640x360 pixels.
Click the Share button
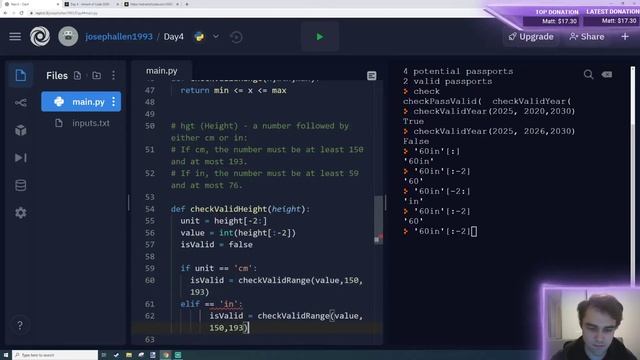click(587, 37)
